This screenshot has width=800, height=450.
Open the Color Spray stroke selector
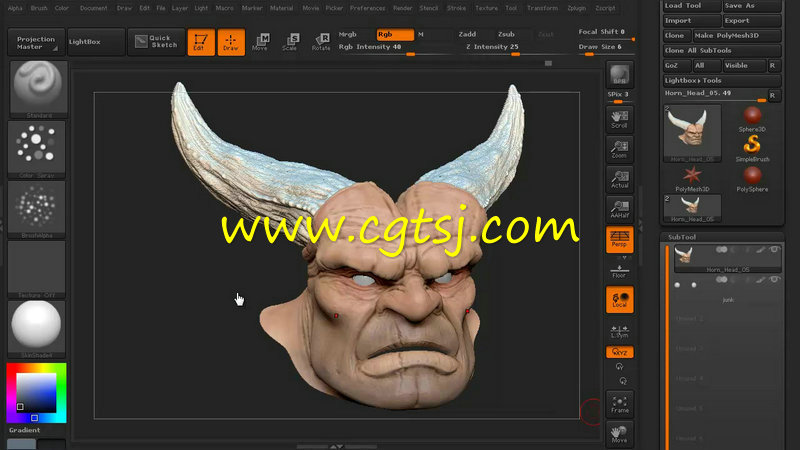pos(37,149)
